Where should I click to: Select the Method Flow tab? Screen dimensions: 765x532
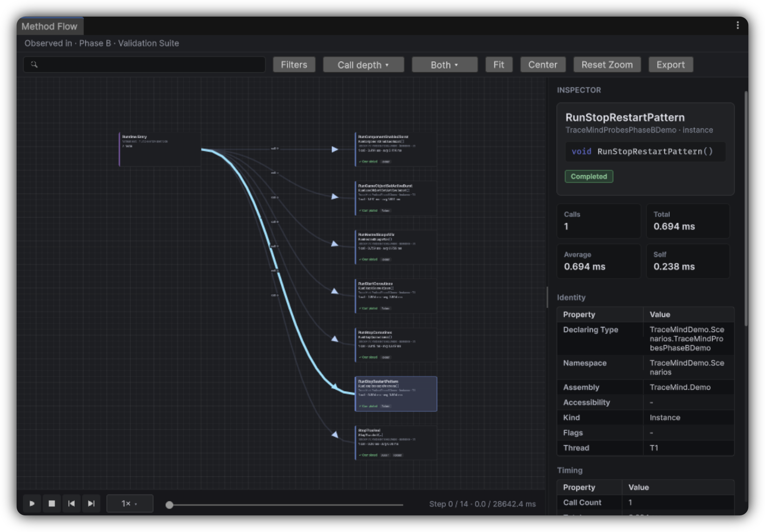click(50, 26)
